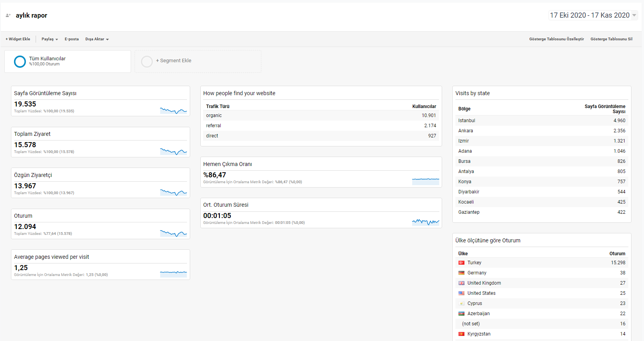Open the Paylaş dropdown menu

(x=50, y=39)
